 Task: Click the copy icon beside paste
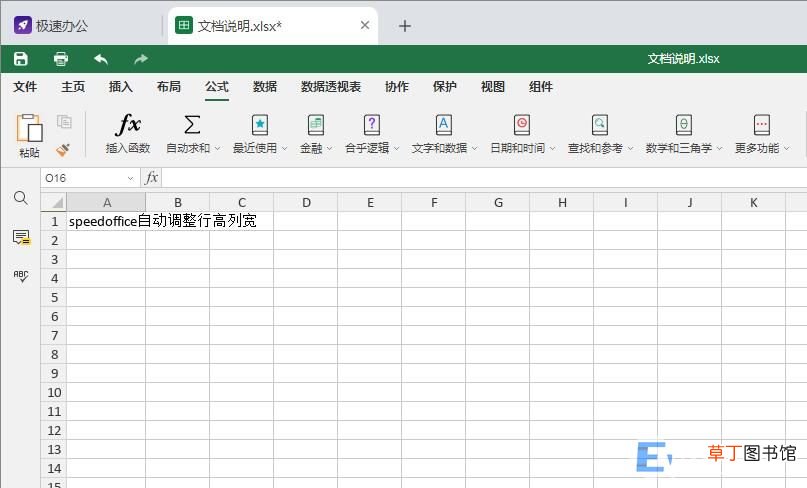(x=64, y=122)
